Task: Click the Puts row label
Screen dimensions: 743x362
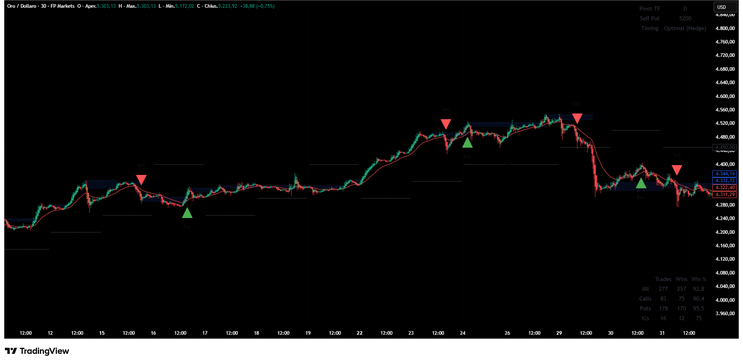Action: (645, 308)
